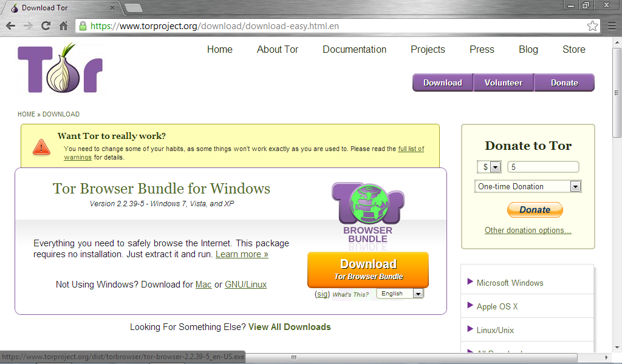
Task: Open the browser menu icon
Action: pos(611,26)
